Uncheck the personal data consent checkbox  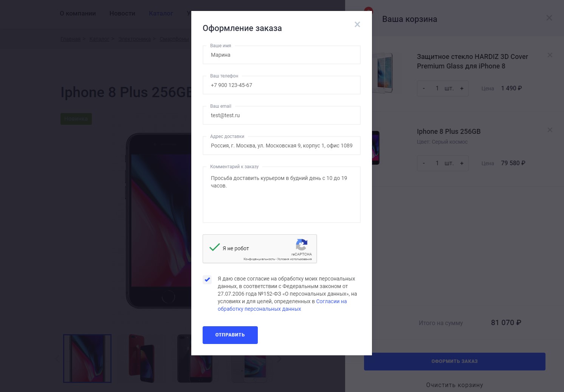coord(207,280)
